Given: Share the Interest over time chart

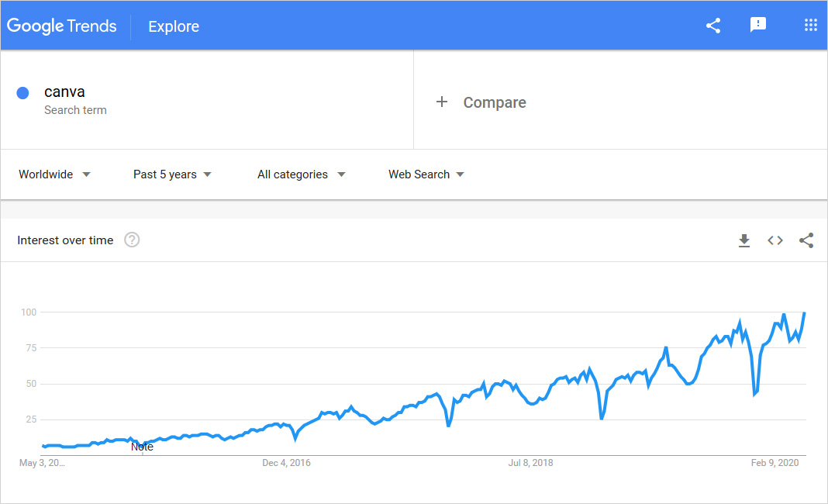Looking at the screenshot, I should coord(806,240).
